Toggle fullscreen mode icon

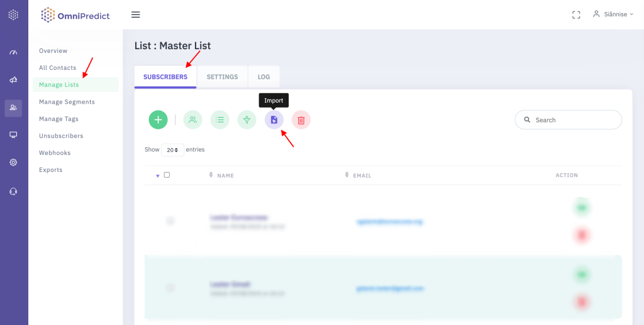tap(575, 14)
